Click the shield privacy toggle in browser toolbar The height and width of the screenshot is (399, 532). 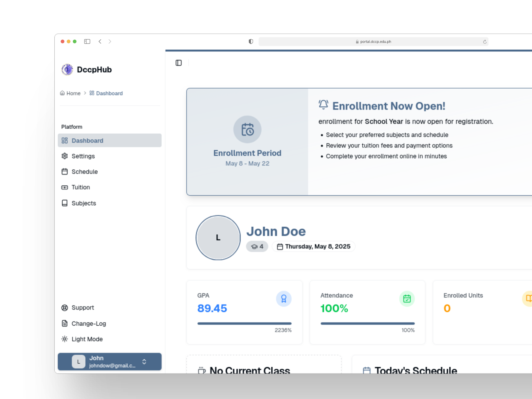click(251, 42)
